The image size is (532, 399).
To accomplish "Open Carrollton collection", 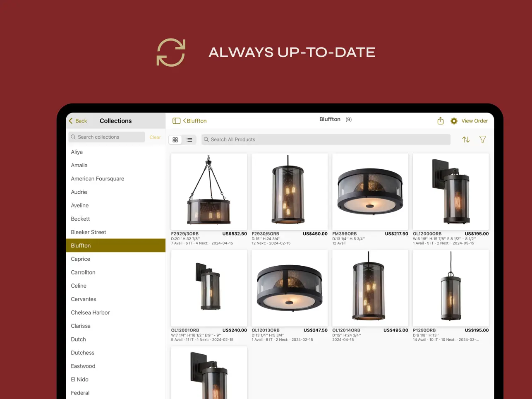I will (x=115, y=272).
